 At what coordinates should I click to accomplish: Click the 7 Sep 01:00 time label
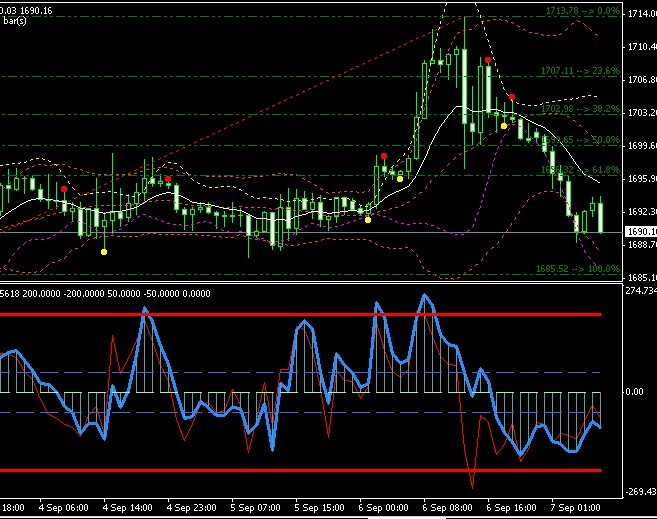tap(575, 508)
